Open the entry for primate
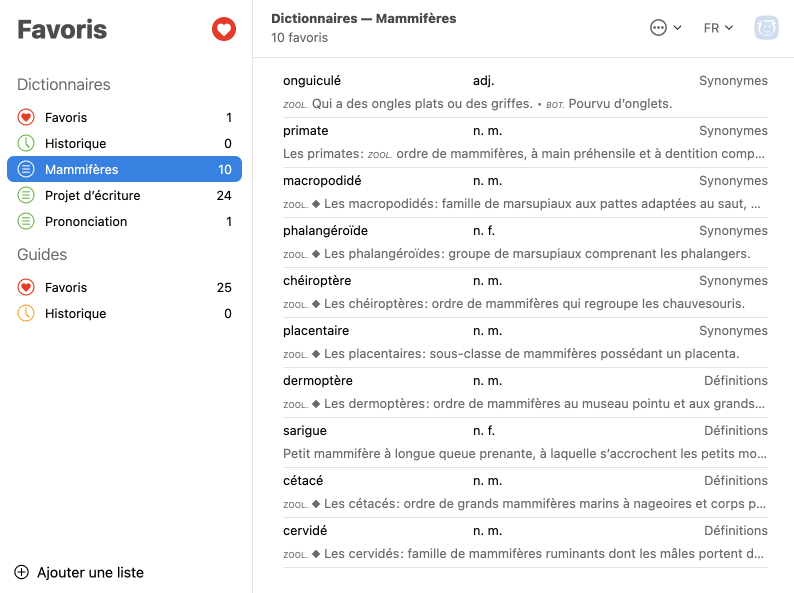794x593 pixels. point(306,131)
